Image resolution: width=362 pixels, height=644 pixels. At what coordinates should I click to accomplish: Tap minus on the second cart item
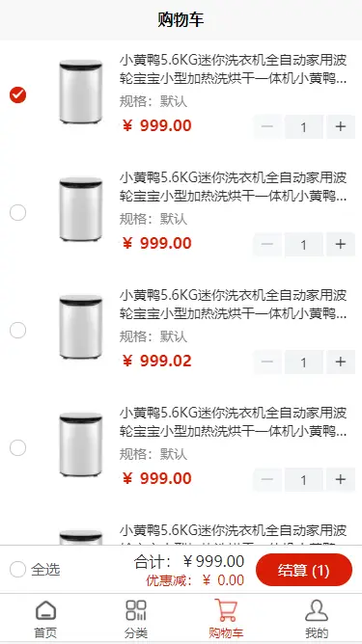pyautogui.click(x=267, y=244)
